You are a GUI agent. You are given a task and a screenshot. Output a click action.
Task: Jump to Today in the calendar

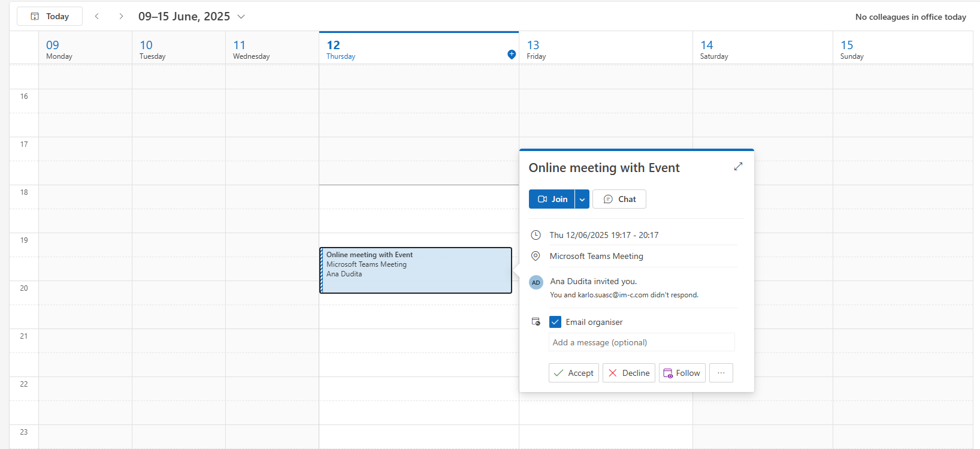pos(50,16)
